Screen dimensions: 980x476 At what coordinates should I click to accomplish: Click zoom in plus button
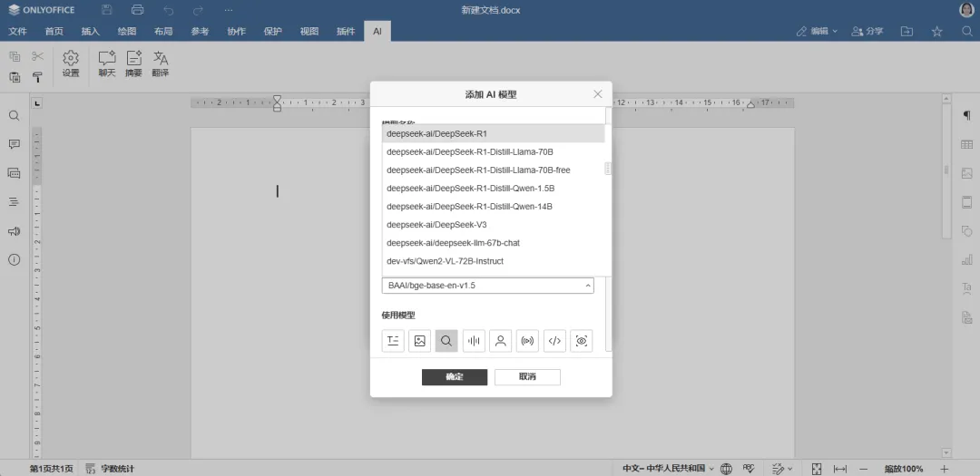tap(945, 469)
